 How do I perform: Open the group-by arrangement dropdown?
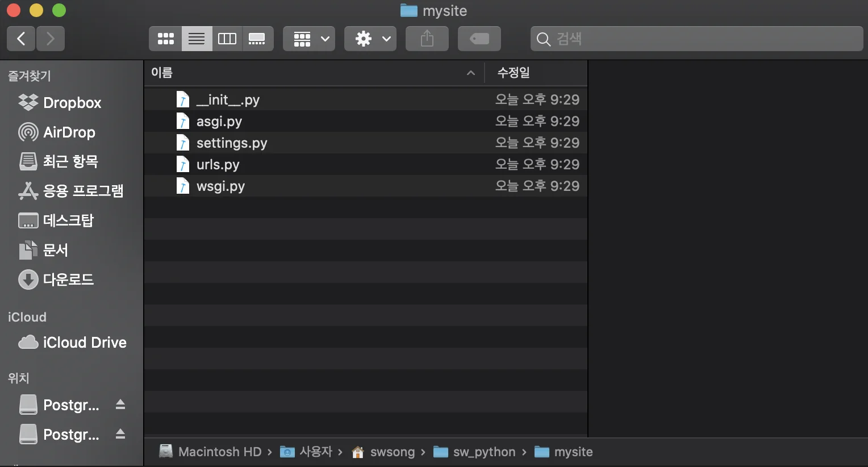tap(309, 39)
